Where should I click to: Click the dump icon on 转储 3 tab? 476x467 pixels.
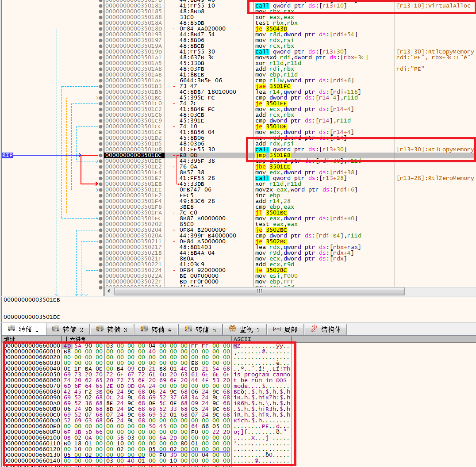(x=100, y=329)
